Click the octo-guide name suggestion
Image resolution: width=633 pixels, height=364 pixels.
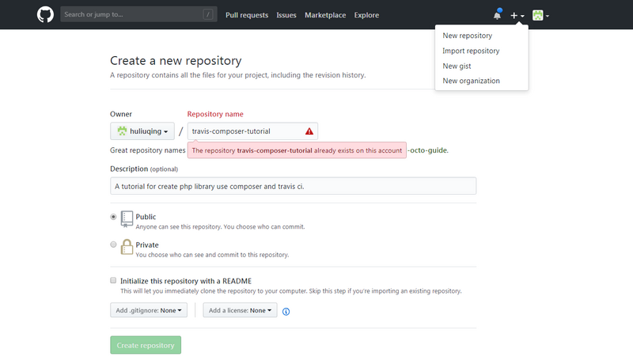click(428, 150)
